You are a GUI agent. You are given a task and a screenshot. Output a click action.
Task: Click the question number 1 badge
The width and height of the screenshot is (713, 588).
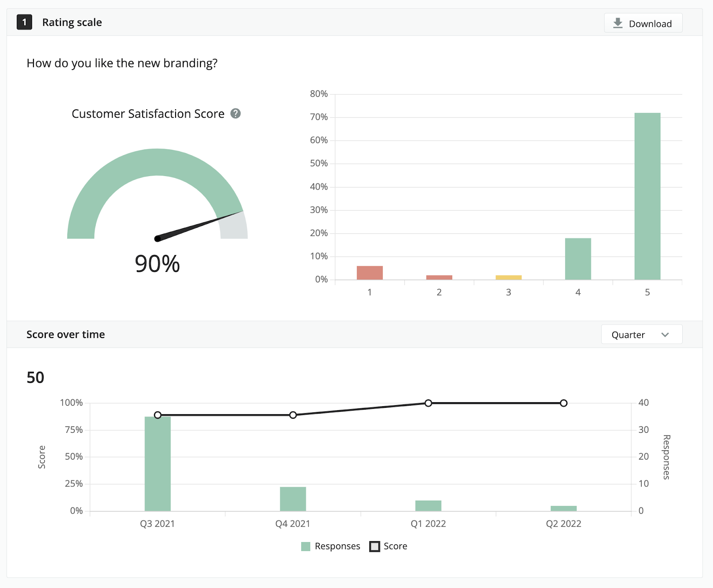click(x=25, y=22)
